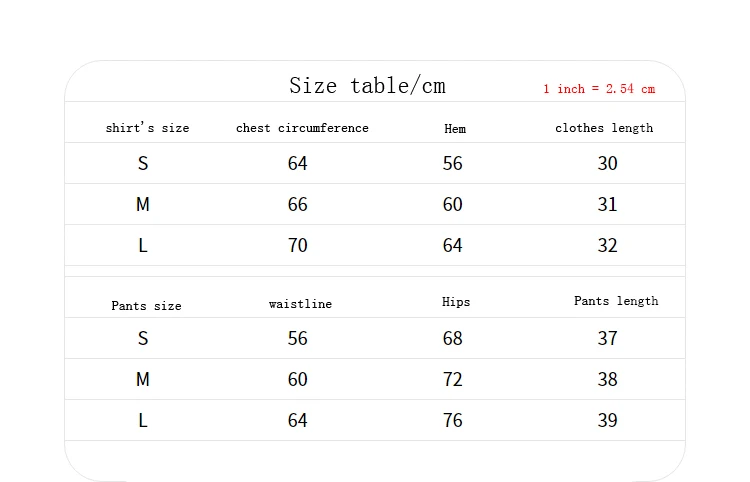750x482 pixels.
Task: Click shirt size M hem value 60
Action: click(453, 205)
